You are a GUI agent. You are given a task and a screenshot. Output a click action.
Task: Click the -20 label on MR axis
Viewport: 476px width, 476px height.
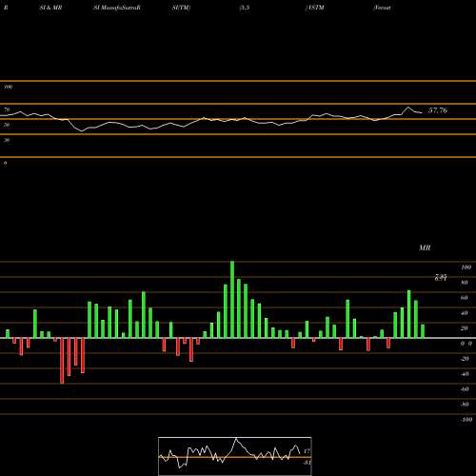tap(465, 359)
